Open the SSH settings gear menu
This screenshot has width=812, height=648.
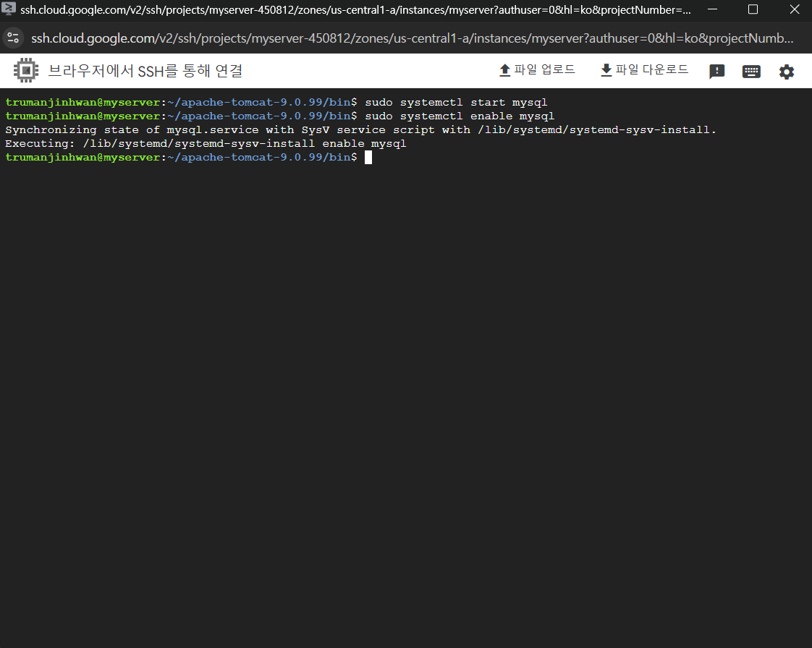[x=786, y=72]
